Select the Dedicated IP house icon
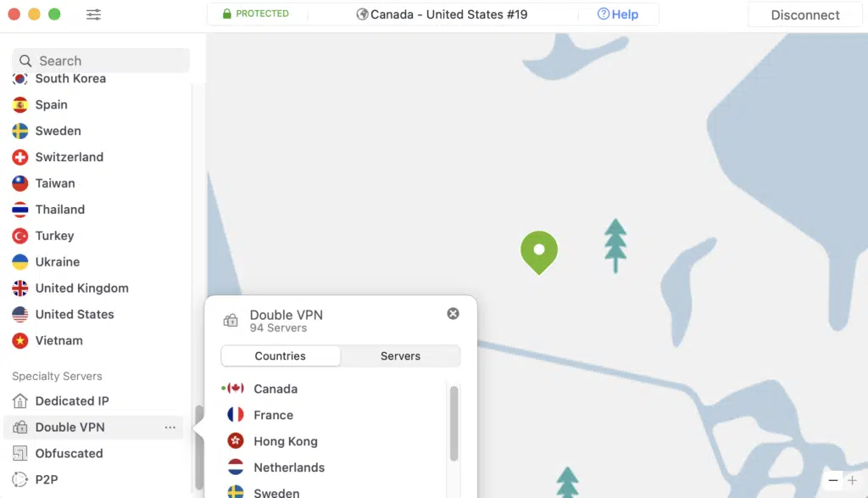Screen dimensions: 868x498 coord(20,400)
